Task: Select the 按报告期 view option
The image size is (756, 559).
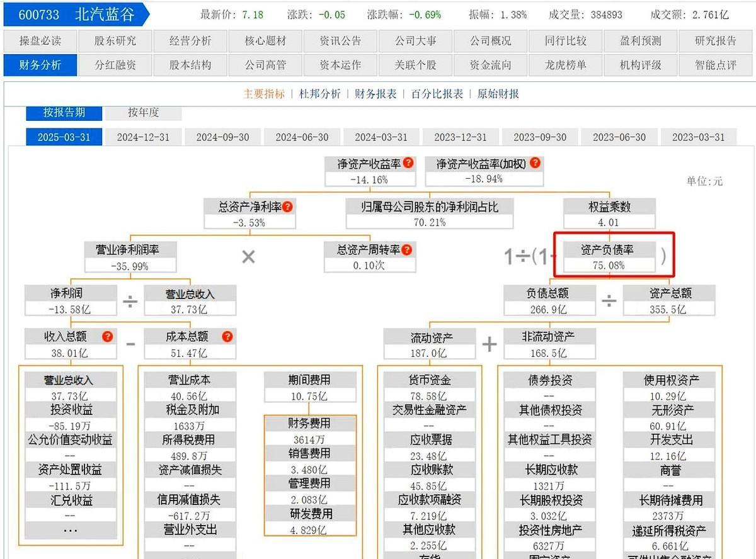Action: click(x=64, y=113)
